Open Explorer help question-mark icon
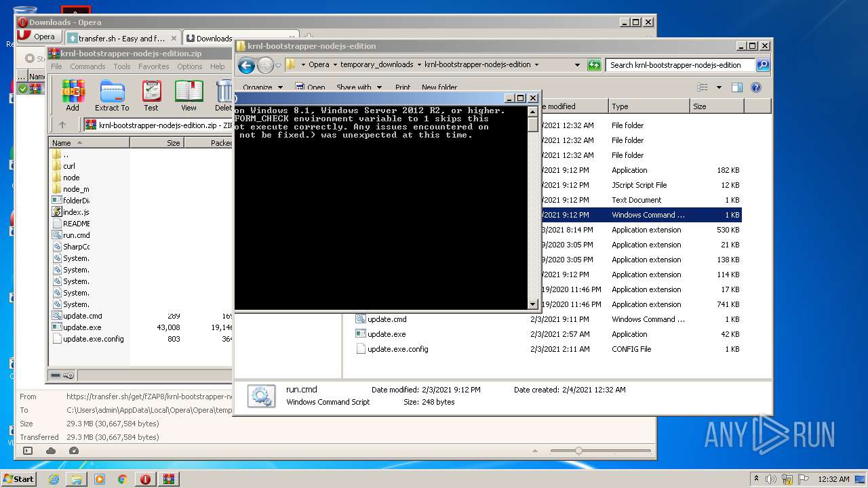The height and width of the screenshot is (488, 868). click(756, 87)
